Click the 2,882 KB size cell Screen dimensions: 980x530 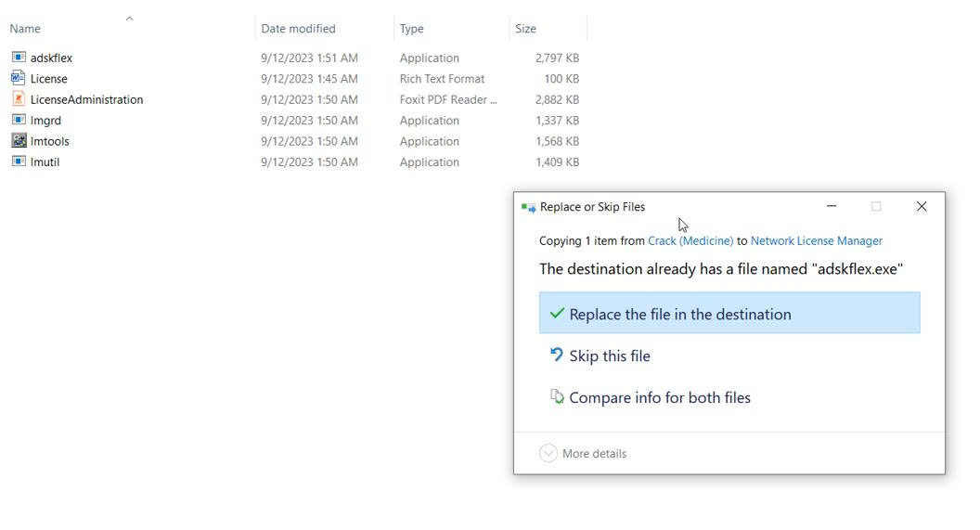[x=557, y=99]
